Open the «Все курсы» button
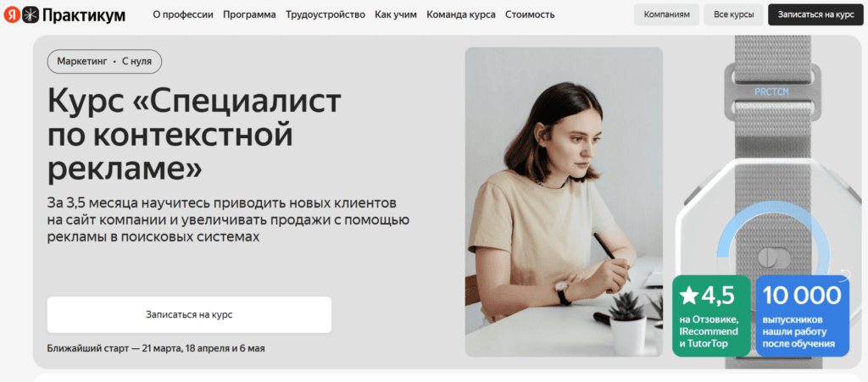The image size is (868, 382). [x=733, y=15]
